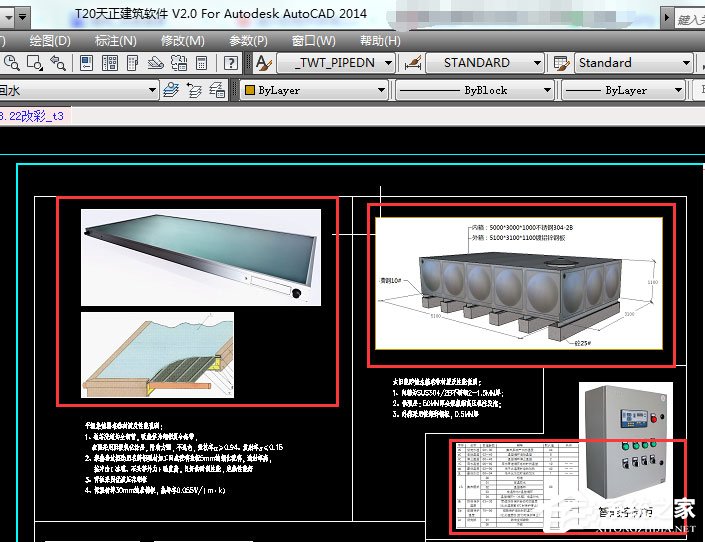The width and height of the screenshot is (705, 542).
Task: Open the Dimension Style icon
Action: (412, 63)
